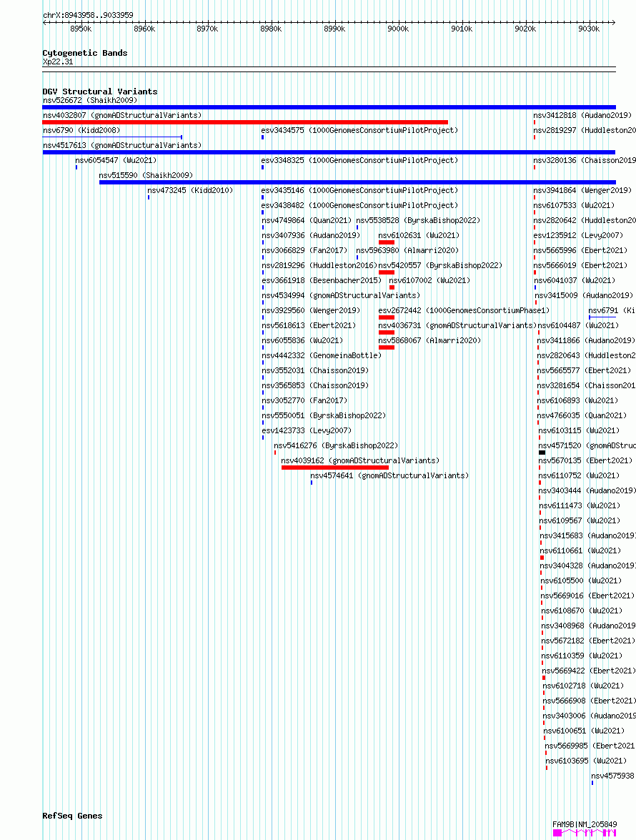Select nsv473245 (Kidd2010) variant label

coord(190,190)
